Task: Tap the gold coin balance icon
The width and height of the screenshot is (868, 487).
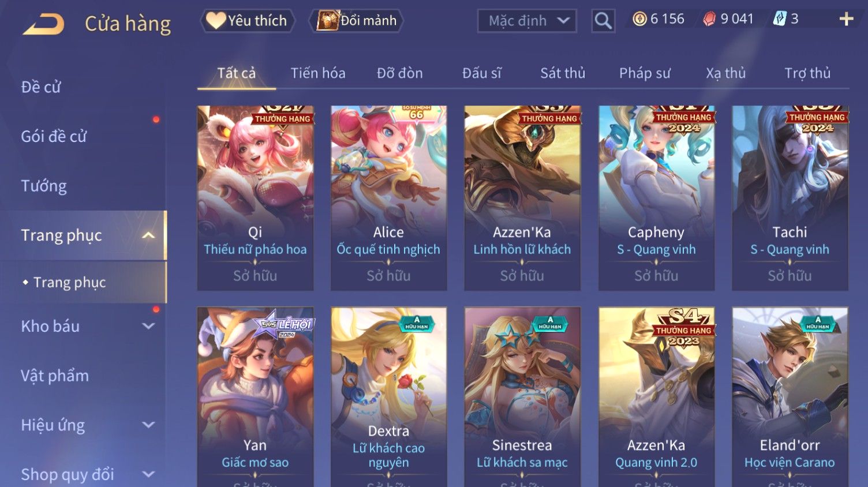Action: pos(639,19)
